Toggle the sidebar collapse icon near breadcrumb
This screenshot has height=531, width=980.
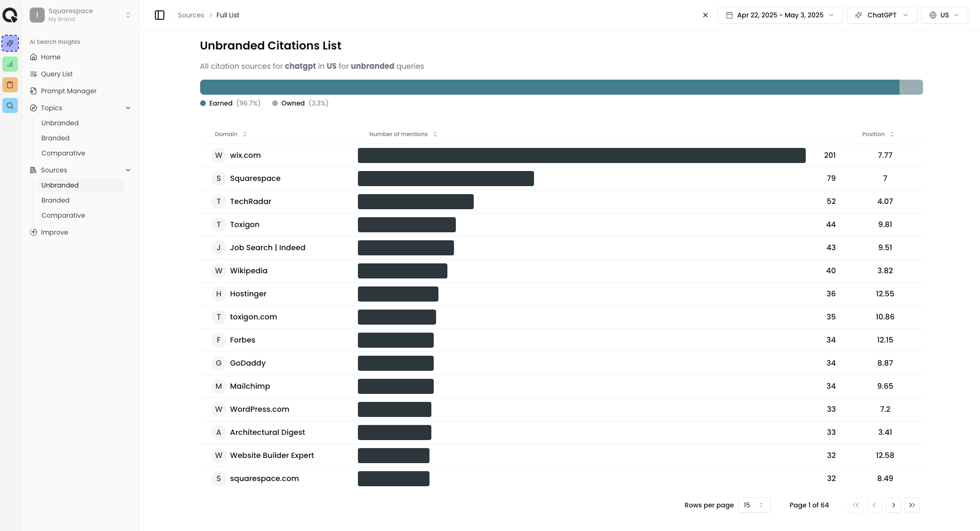tap(160, 15)
